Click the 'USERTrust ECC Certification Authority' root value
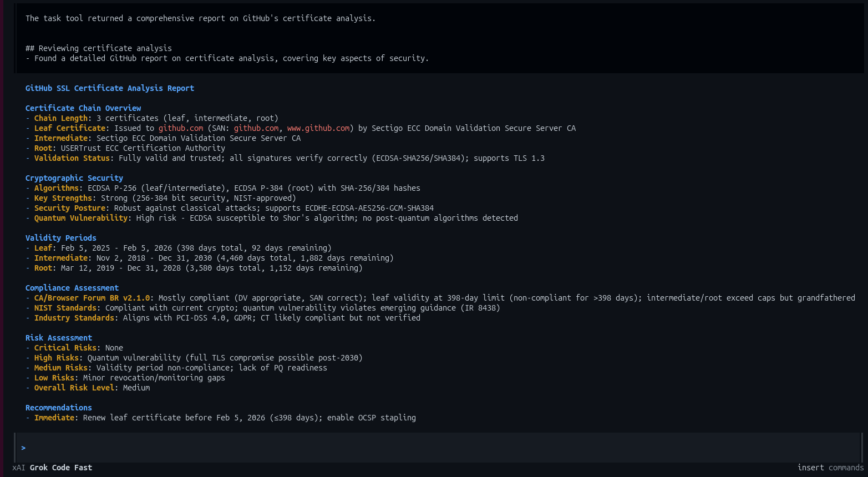 tap(143, 148)
